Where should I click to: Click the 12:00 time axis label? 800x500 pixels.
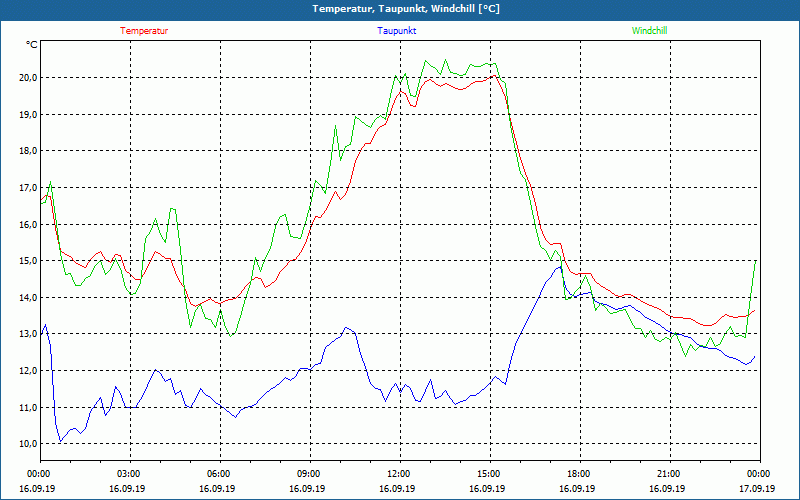[400, 473]
